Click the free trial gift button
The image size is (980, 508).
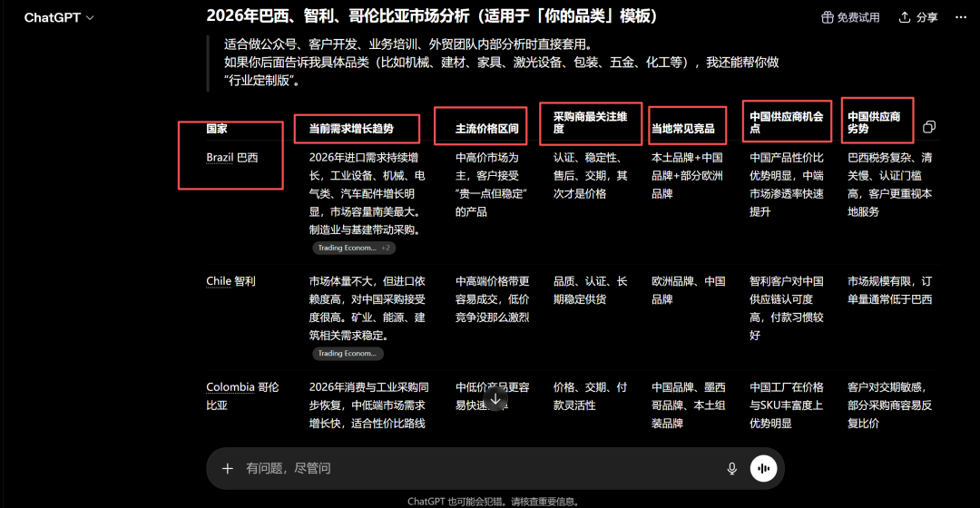[850, 17]
